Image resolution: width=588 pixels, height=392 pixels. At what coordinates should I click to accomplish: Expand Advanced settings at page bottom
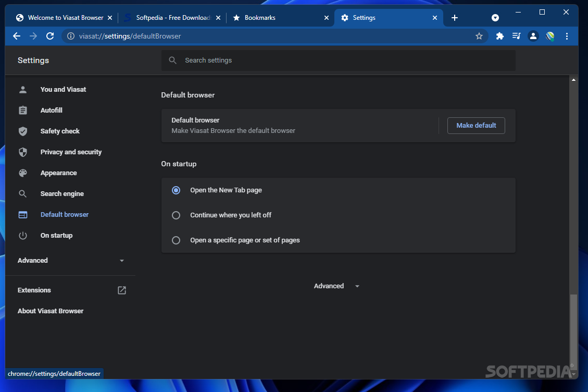(x=336, y=286)
